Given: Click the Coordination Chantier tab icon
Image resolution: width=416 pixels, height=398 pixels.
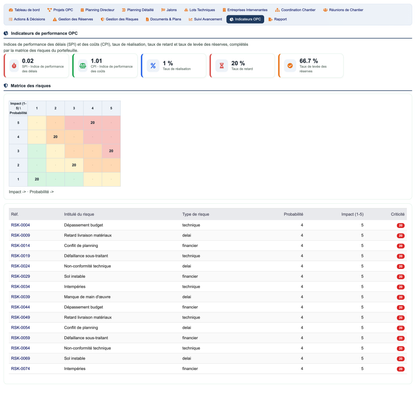Looking at the screenshot, I should [x=277, y=10].
